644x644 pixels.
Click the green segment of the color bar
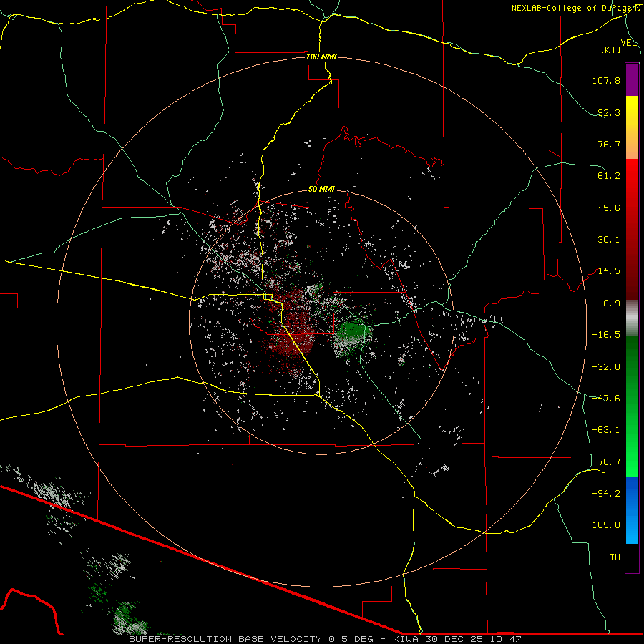coord(632,406)
